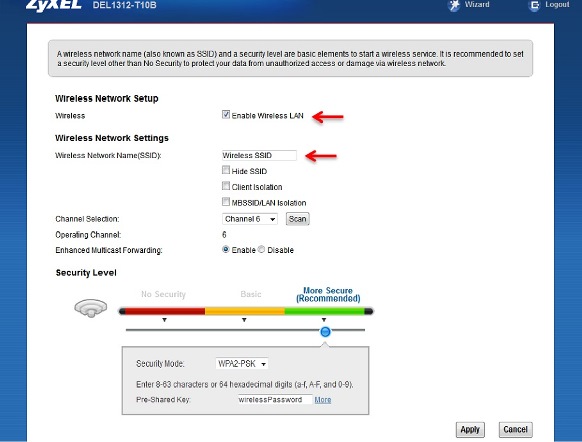Click the More Secure triangle marker
The width and height of the screenshot is (582, 442).
324,320
